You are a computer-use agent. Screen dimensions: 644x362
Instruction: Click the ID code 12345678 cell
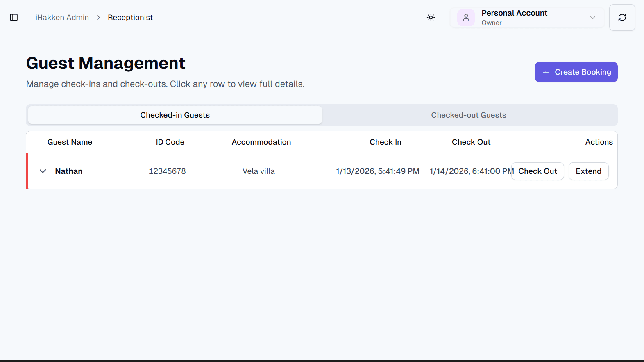click(x=167, y=171)
